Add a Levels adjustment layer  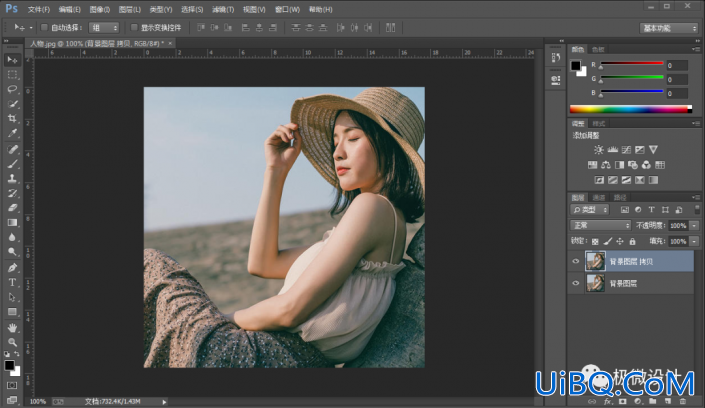(x=612, y=150)
